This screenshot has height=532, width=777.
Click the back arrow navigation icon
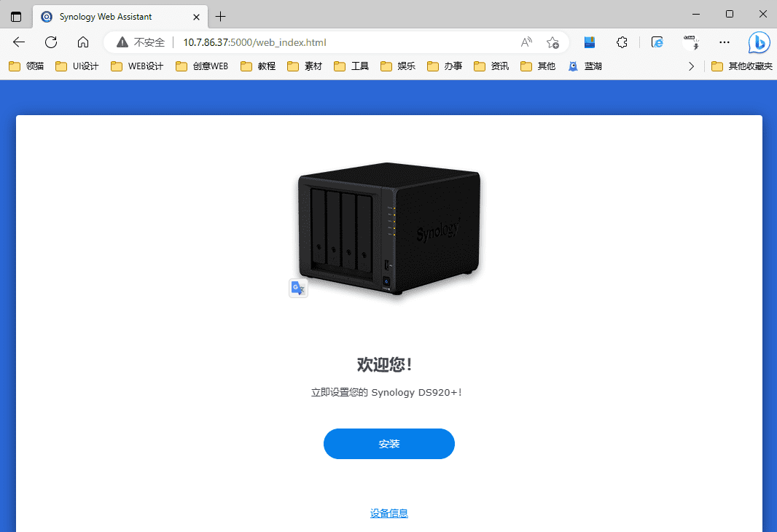(19, 42)
